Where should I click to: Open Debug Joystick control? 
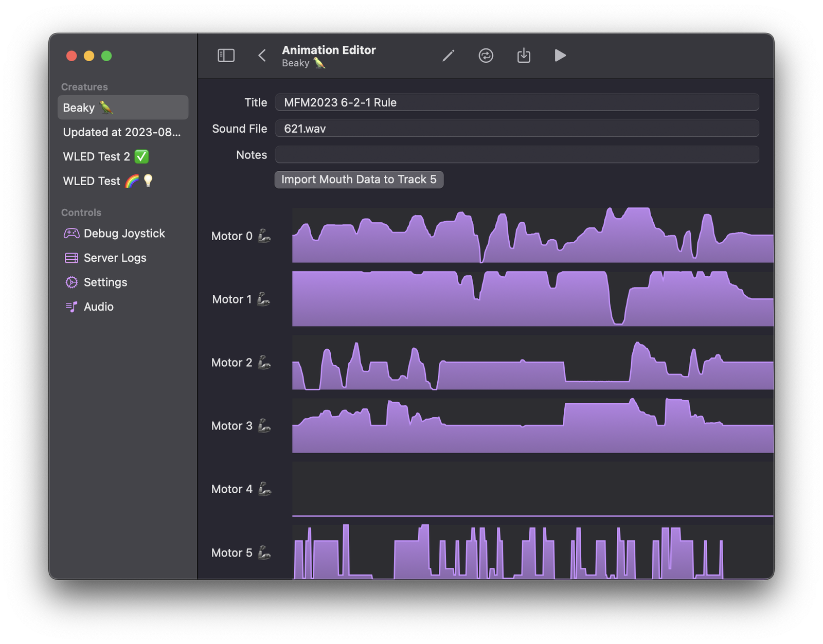pos(123,234)
